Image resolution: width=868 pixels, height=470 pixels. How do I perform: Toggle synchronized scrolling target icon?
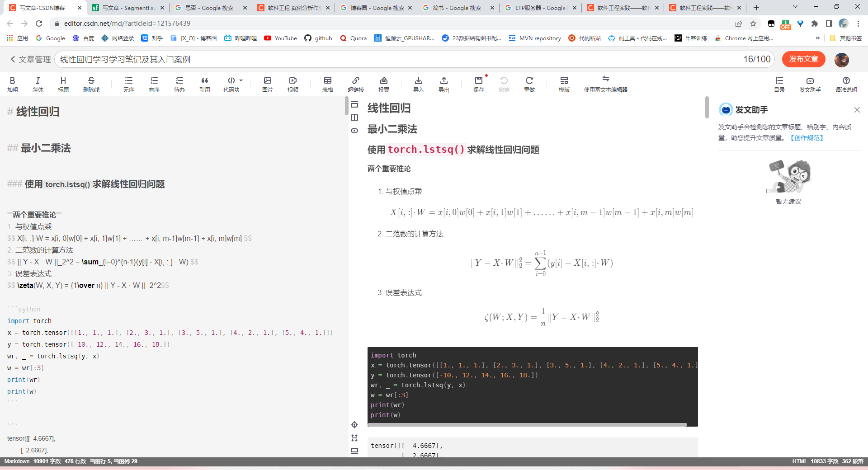point(354,425)
